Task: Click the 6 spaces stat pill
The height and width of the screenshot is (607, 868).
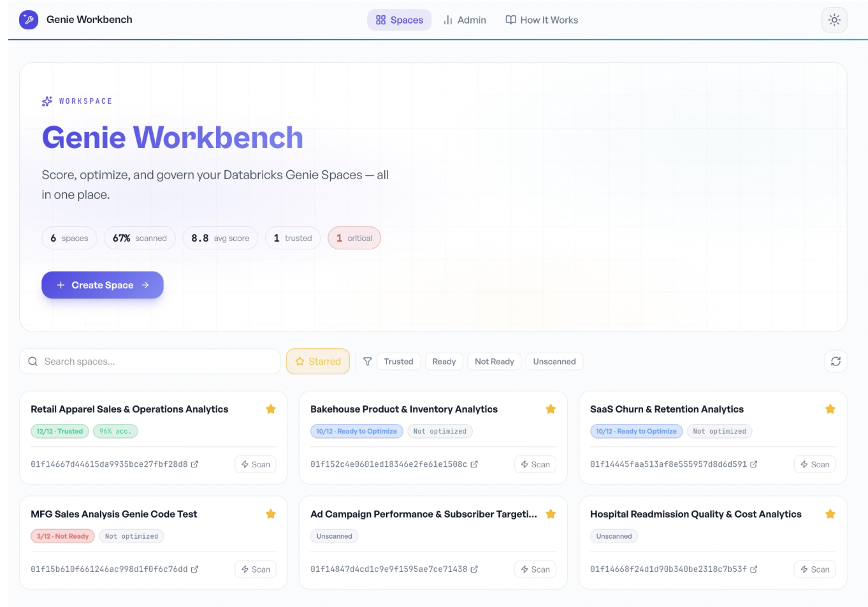Action: [x=69, y=238]
